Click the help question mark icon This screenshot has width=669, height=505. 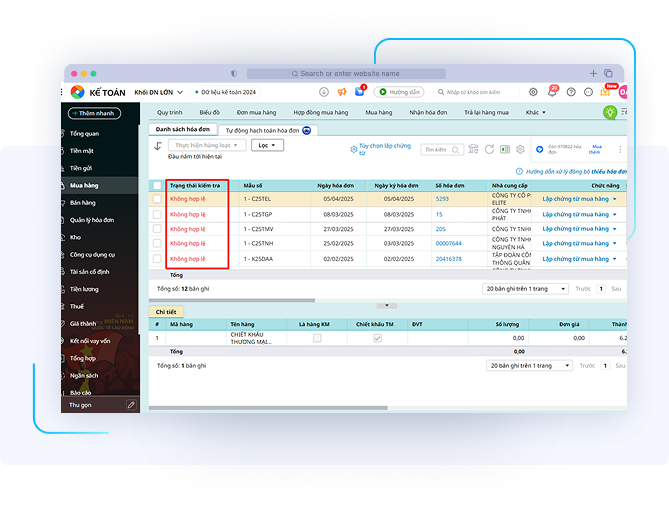[x=571, y=92]
